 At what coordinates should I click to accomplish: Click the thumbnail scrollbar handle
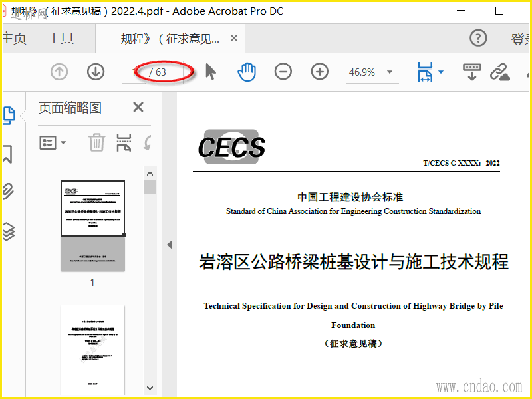tap(150, 188)
